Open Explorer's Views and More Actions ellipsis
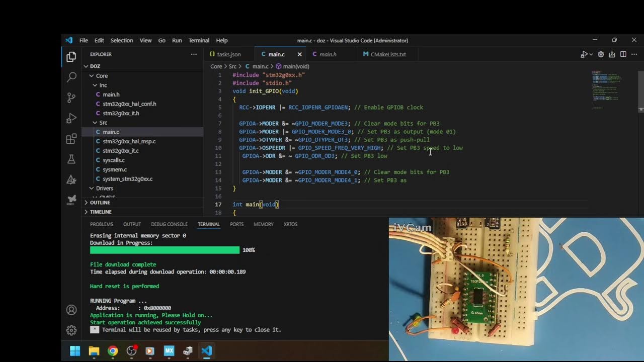This screenshot has height=362, width=644. coord(194,54)
